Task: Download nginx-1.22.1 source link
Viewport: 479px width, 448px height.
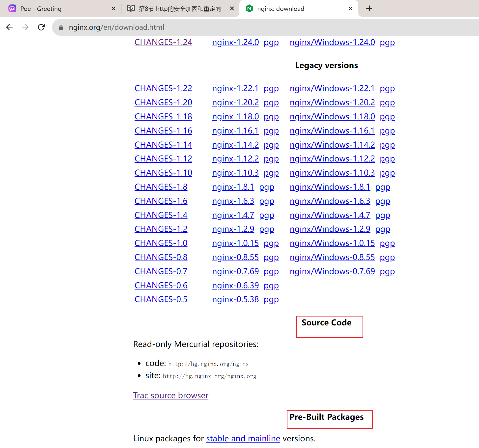Action: (x=235, y=88)
